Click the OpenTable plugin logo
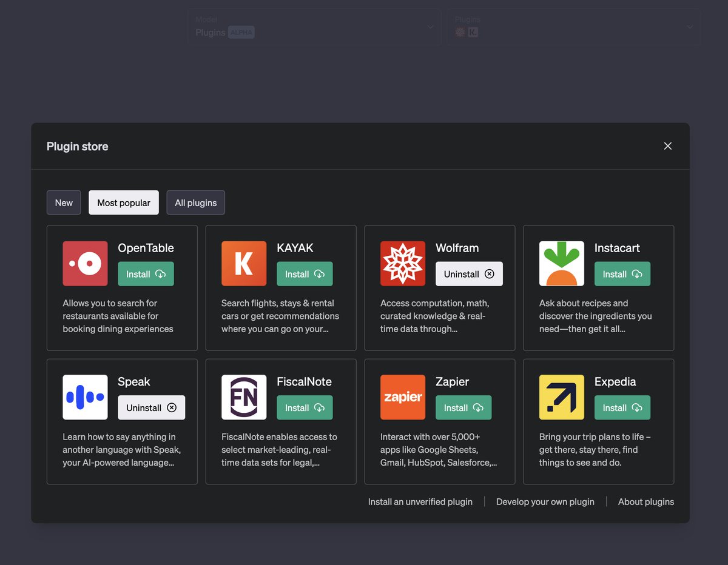This screenshot has width=728, height=565. pyautogui.click(x=85, y=264)
